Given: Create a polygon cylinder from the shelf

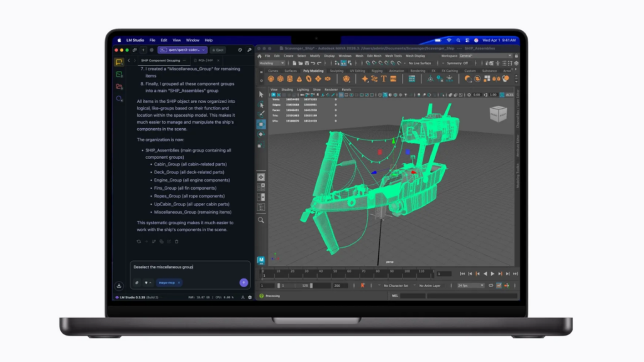Looking at the screenshot, I should (290, 79).
